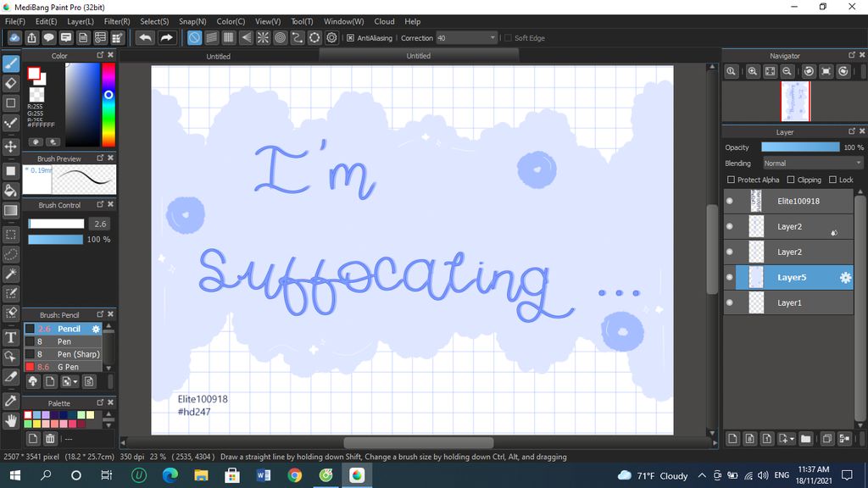
Task: Enable the parallel lines snap
Action: click(x=211, y=37)
